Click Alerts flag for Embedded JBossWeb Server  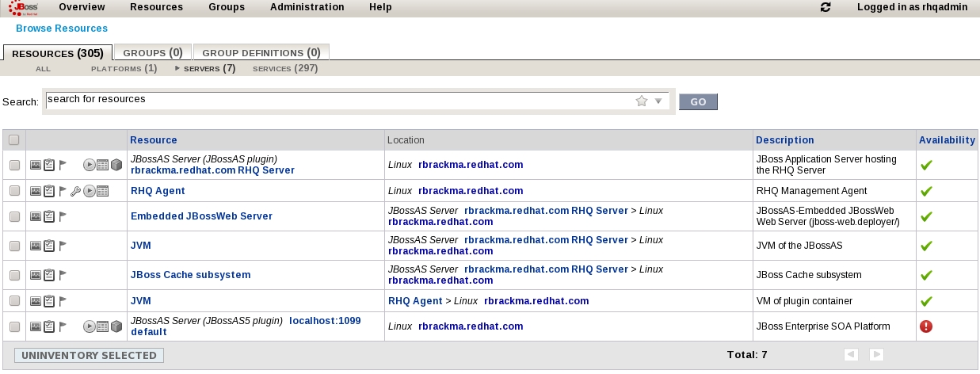[63, 216]
